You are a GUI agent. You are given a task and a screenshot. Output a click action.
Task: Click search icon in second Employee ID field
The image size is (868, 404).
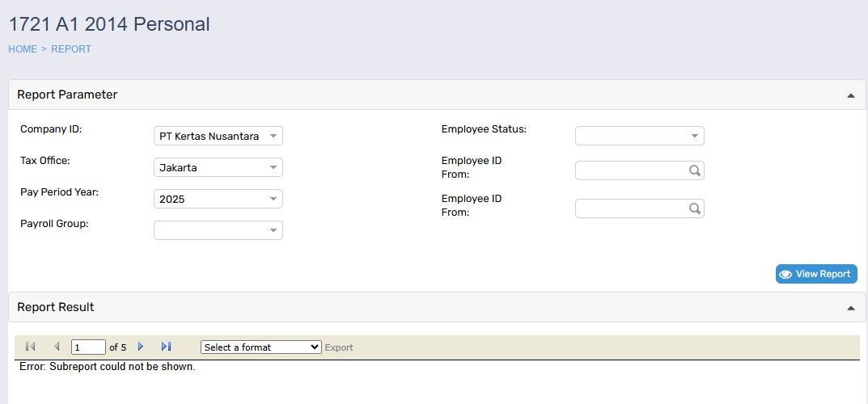pyautogui.click(x=694, y=208)
